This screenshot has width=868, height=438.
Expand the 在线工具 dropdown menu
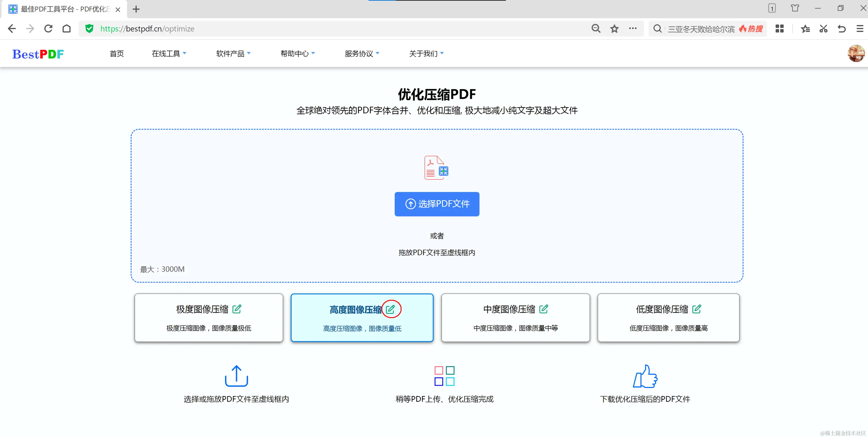(x=169, y=54)
